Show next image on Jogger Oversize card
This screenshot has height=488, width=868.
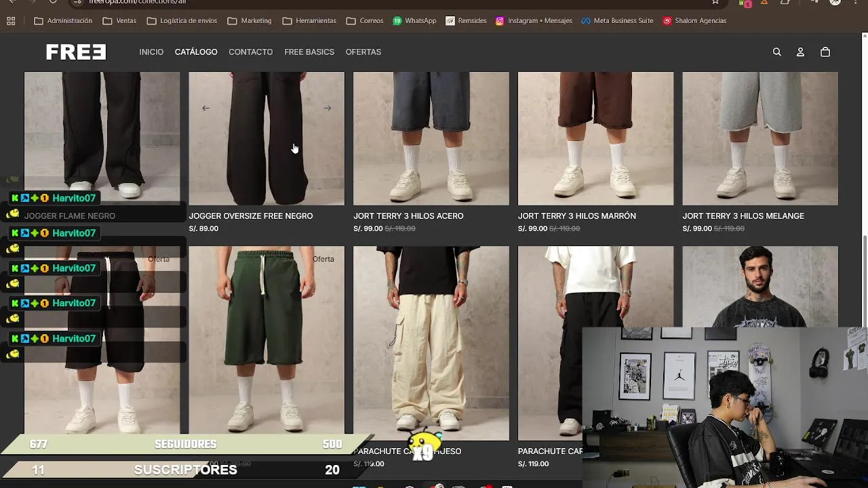tap(328, 108)
